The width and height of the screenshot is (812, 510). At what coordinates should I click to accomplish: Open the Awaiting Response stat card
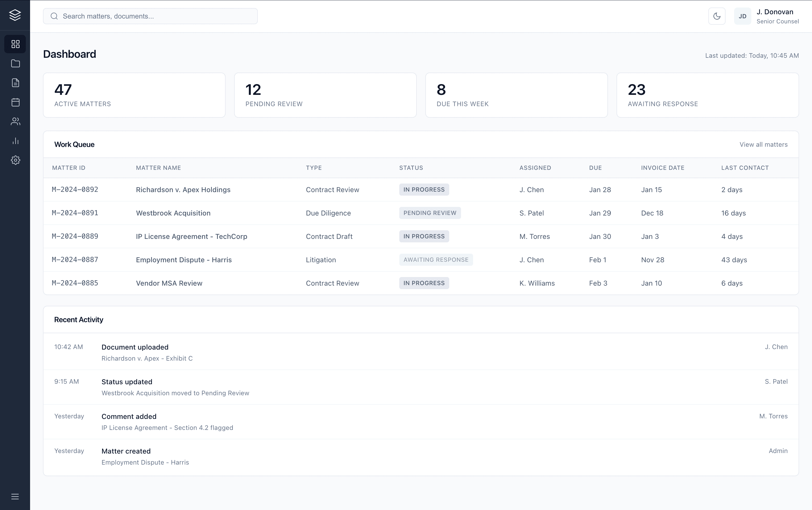coord(707,95)
